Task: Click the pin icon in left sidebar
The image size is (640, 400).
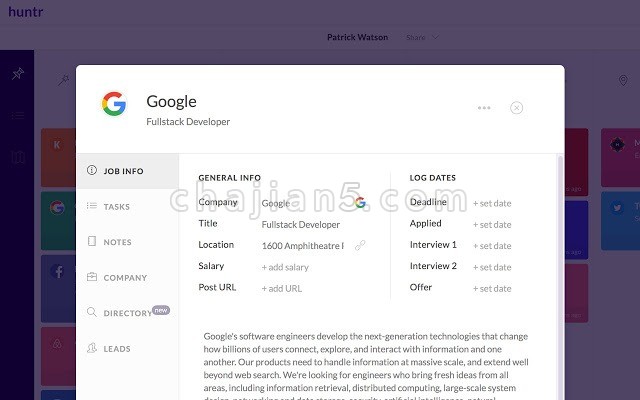Action: click(17, 74)
